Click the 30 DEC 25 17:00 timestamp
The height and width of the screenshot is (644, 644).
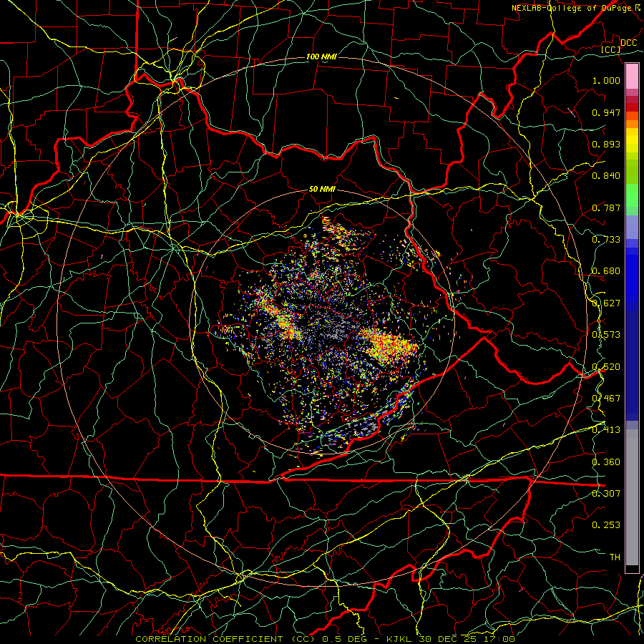point(467,639)
